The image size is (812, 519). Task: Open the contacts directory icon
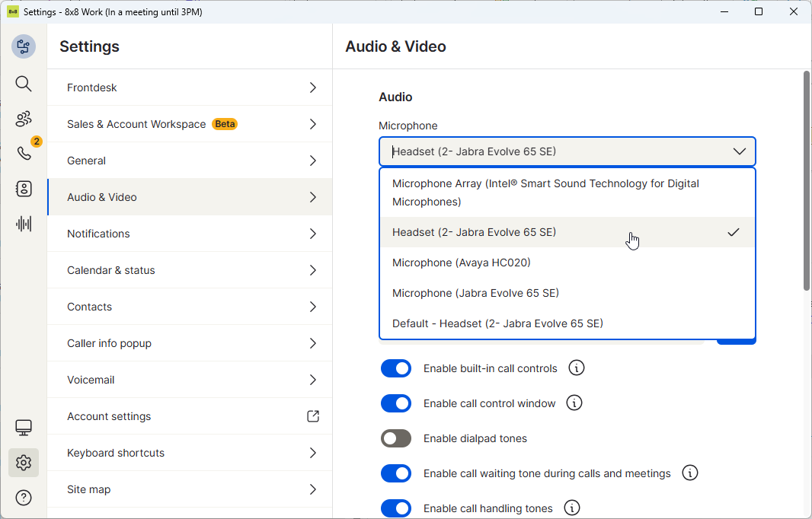point(24,189)
